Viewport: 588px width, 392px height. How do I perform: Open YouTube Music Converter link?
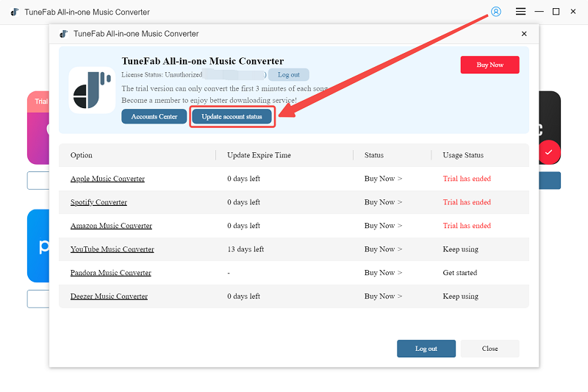[x=112, y=249]
